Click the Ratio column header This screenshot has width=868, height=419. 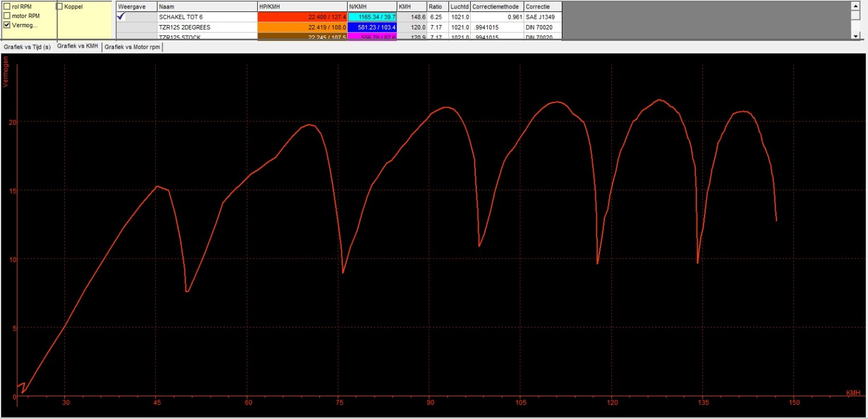click(x=437, y=6)
